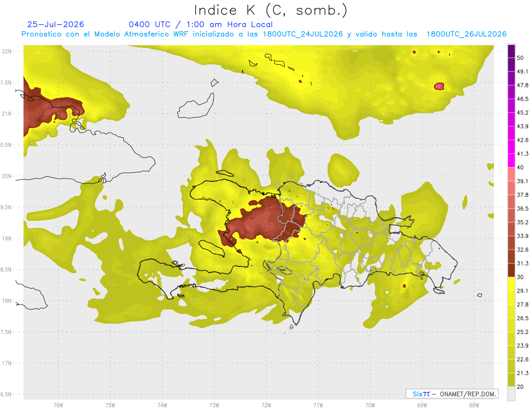This screenshot has height=411, width=532.
Task: Click the Île de la Gonâve island outline
Action: 211,248
